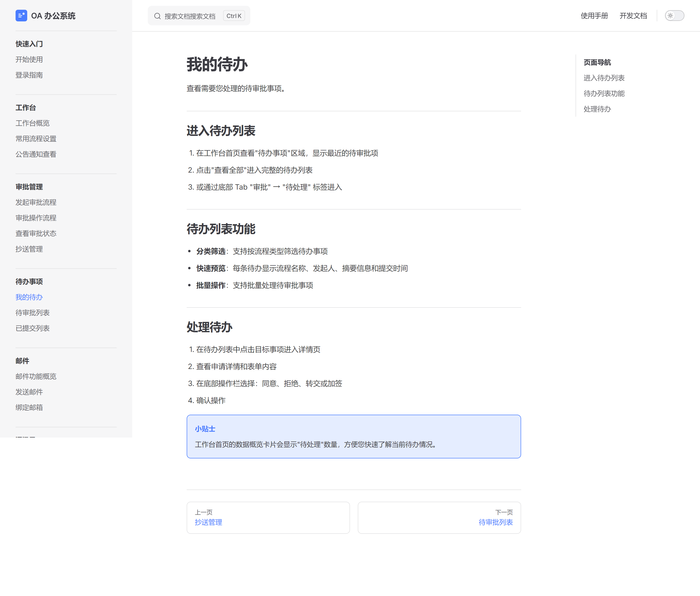Viewport: 700px width, 596px height.
Task: Open 发送邮件 sidebar page
Action: coord(29,392)
